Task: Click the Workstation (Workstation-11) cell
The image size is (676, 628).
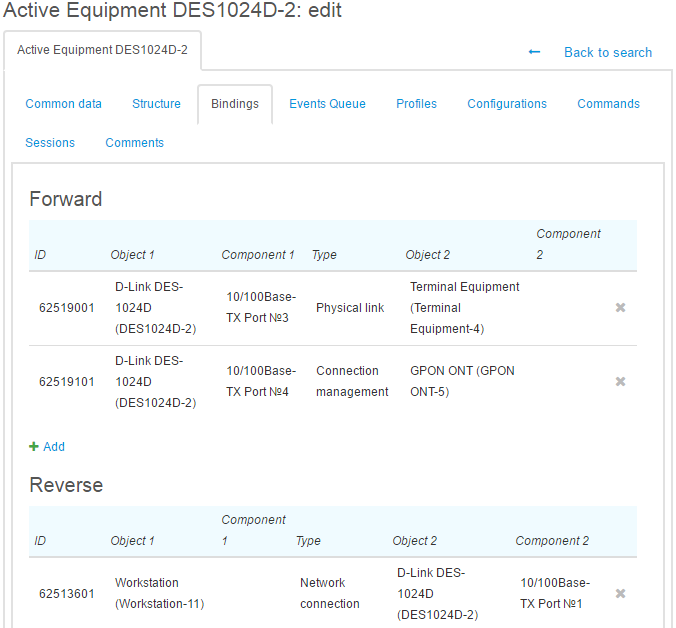Action: click(160, 594)
